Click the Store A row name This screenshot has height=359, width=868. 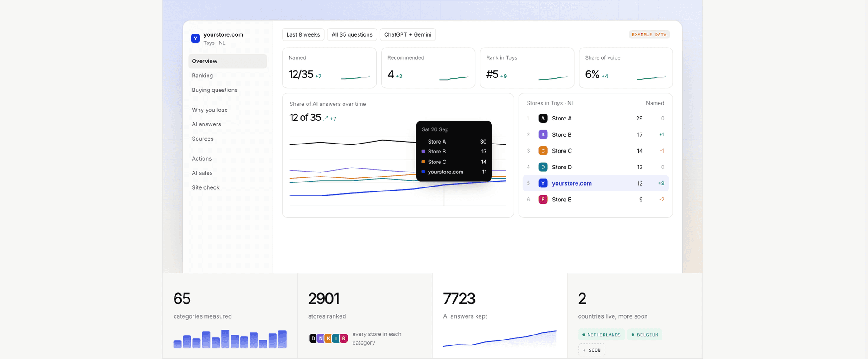(x=562, y=119)
